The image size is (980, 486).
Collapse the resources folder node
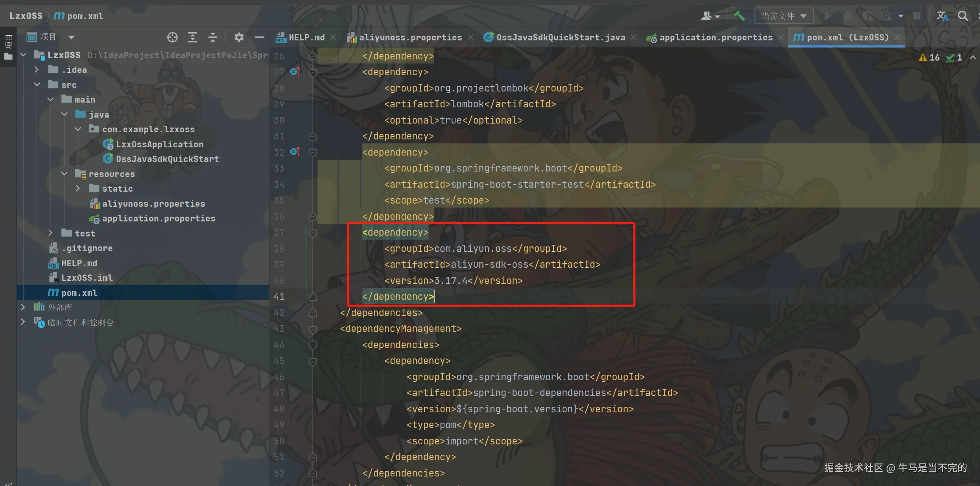(64, 174)
